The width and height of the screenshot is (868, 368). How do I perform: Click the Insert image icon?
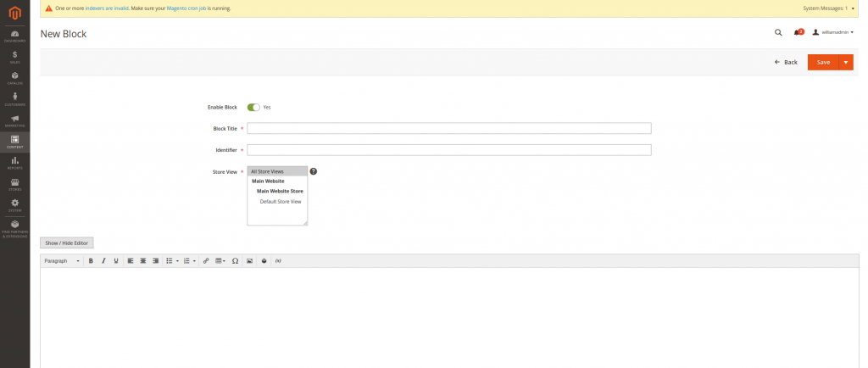[249, 261]
